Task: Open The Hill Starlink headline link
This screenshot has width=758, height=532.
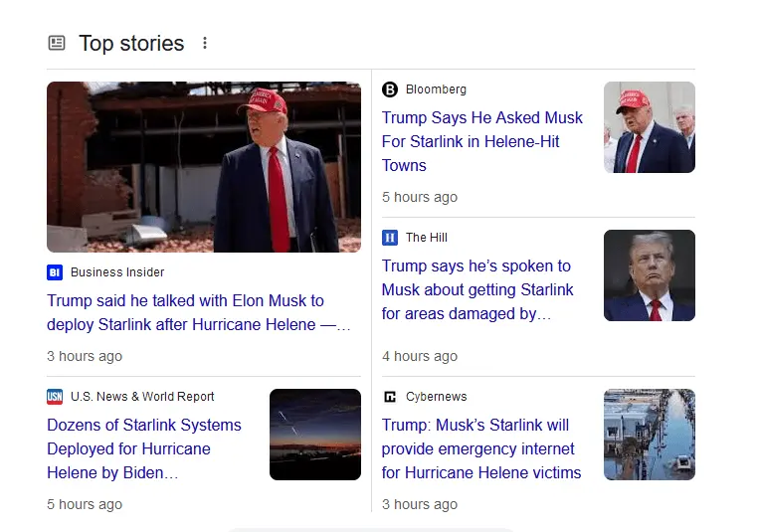Action: pos(477,289)
